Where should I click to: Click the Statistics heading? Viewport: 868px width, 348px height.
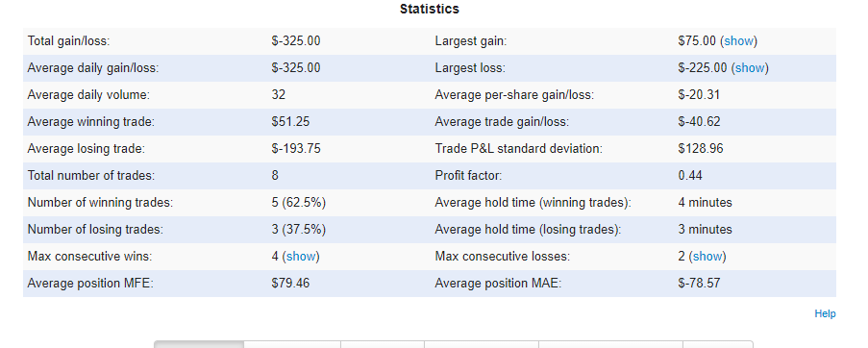(430, 9)
